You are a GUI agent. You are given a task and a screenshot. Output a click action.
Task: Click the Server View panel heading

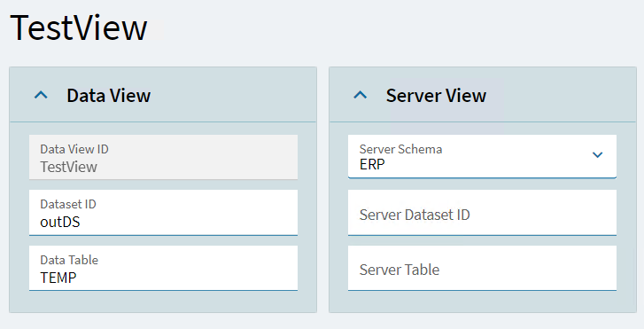point(436,96)
